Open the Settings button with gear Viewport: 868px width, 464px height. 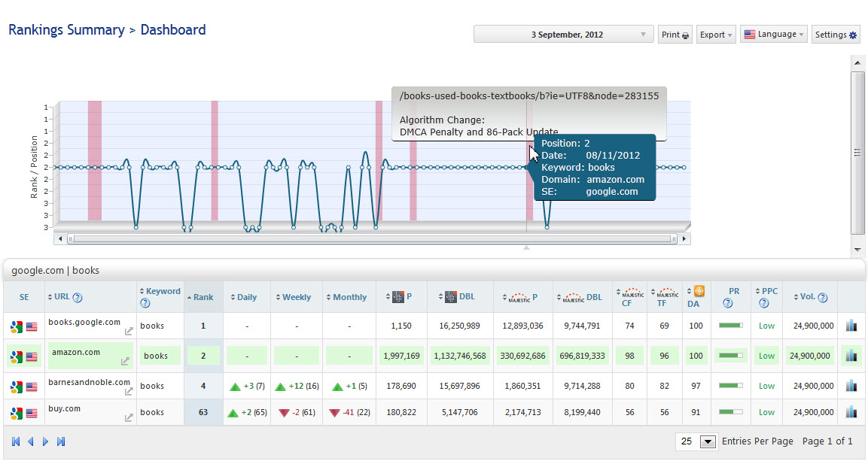[836, 35]
